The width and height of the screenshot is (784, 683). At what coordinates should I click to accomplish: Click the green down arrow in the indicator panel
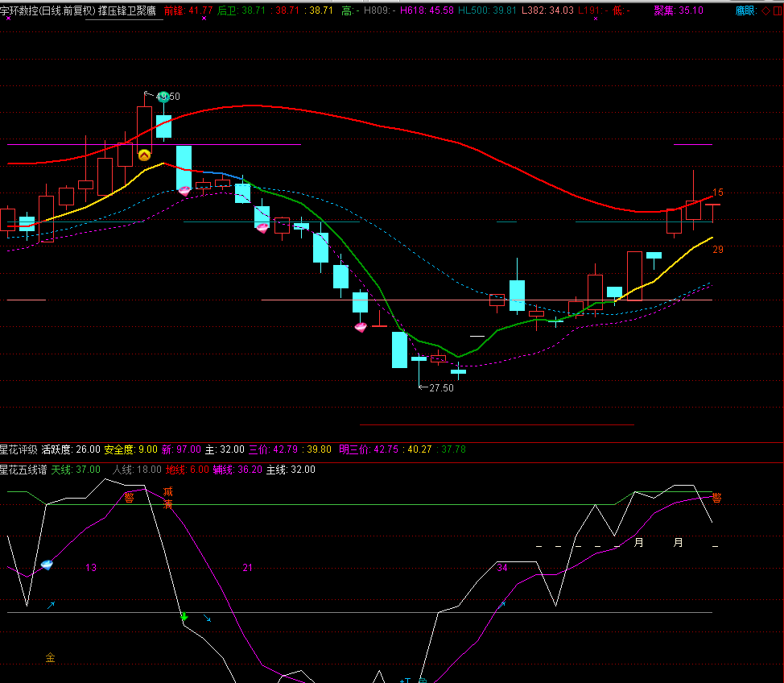tap(184, 616)
